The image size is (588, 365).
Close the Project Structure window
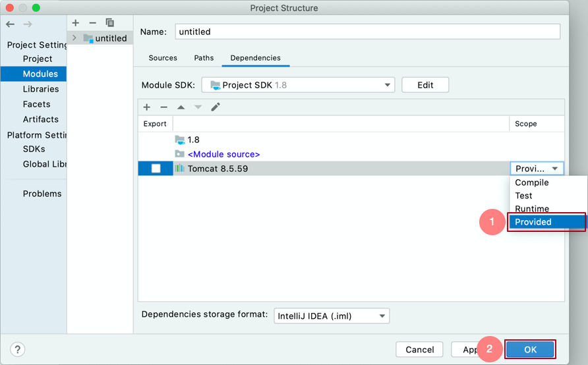(x=10, y=8)
